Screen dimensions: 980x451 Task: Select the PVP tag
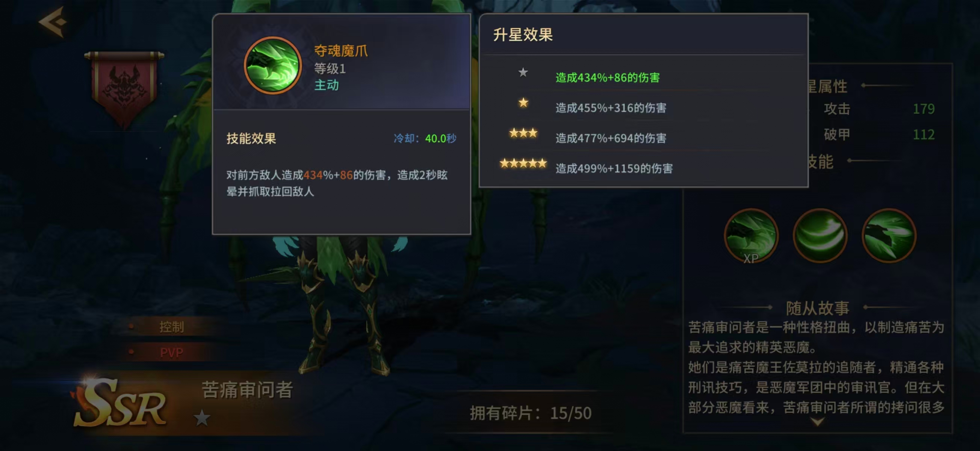172,353
